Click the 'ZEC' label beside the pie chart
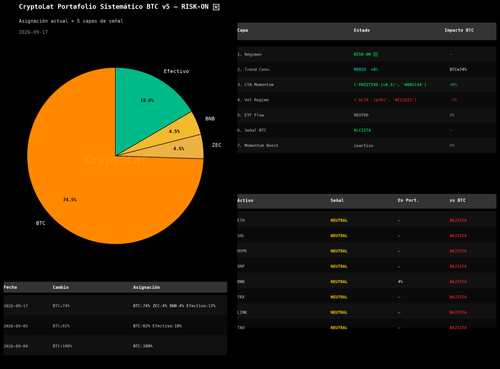This screenshot has height=369, width=500. coord(217,145)
